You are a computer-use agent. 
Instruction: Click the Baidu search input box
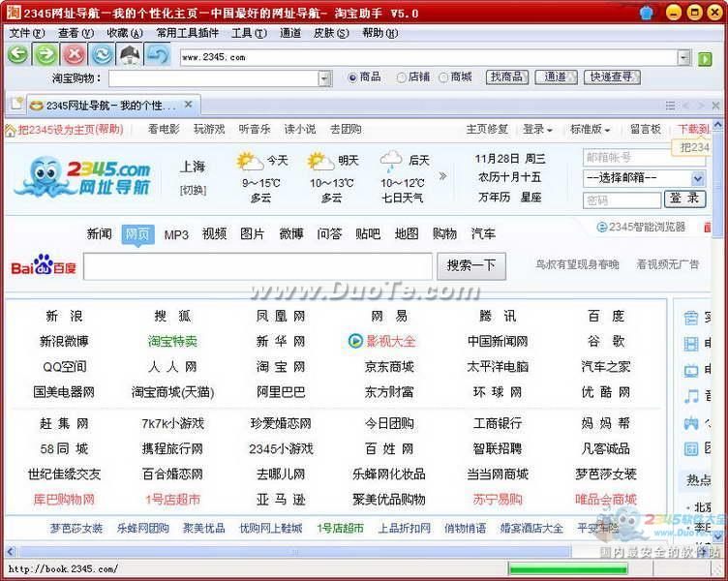click(x=258, y=266)
